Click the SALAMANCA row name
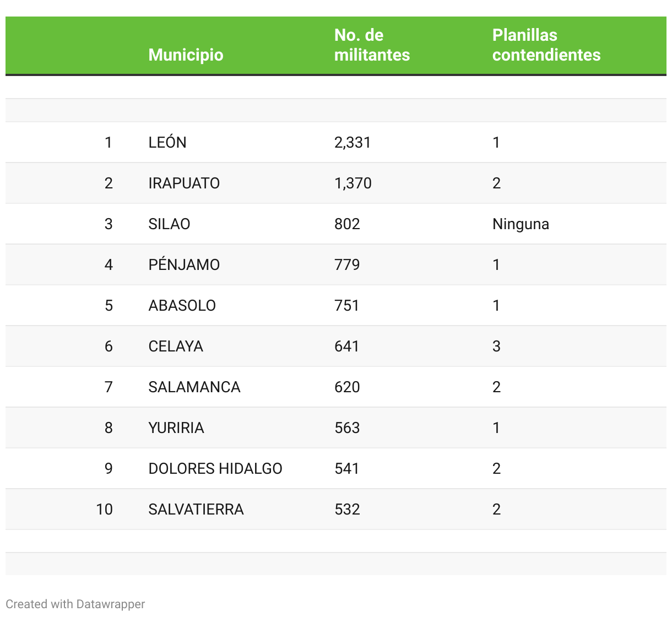 194,387
